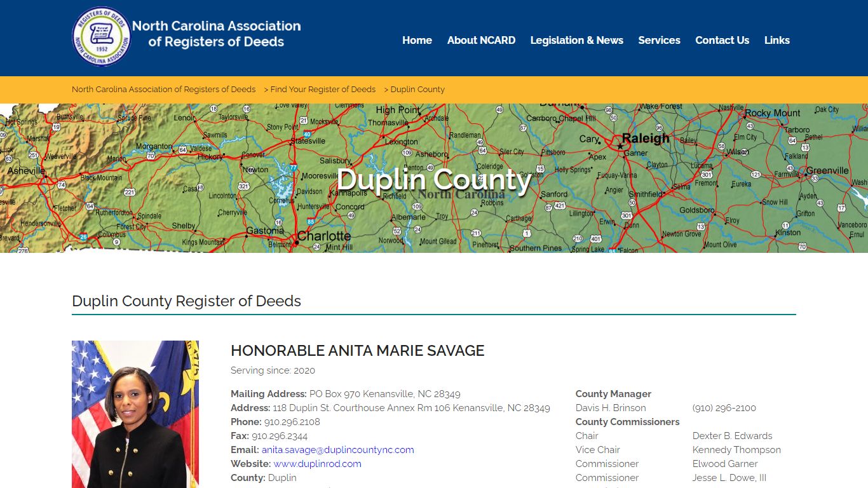Select vice chair Kennedy Thompson
The width and height of the screenshot is (868, 488).
(x=736, y=450)
